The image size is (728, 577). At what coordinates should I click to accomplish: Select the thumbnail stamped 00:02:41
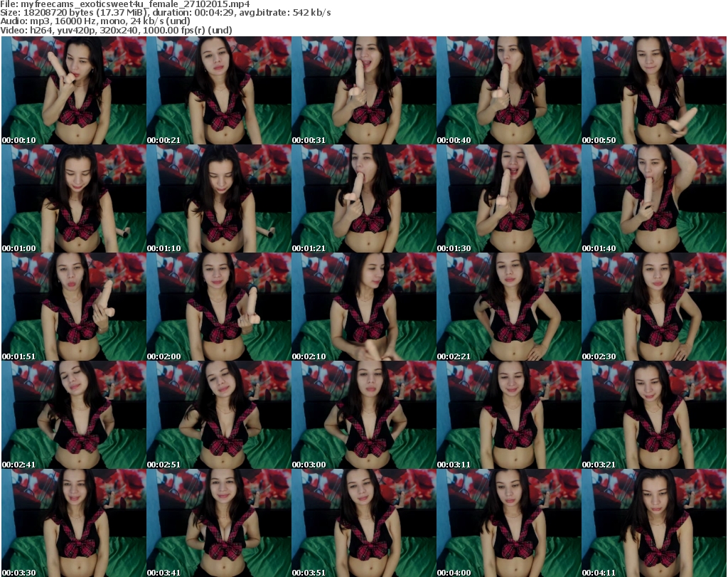coord(74,415)
